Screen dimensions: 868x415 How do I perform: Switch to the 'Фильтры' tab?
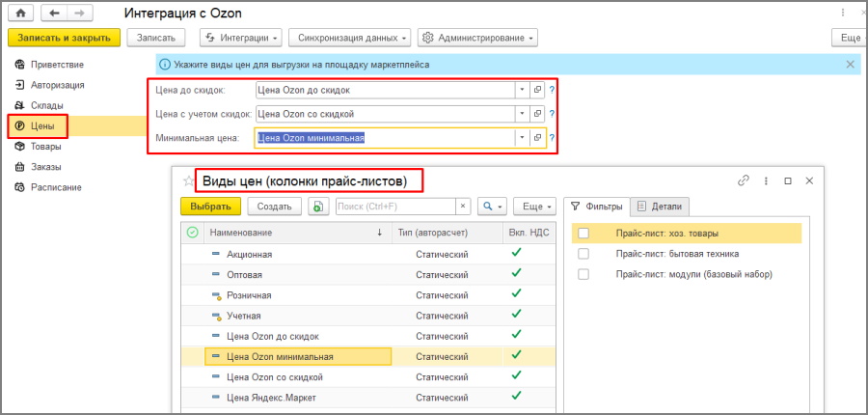coord(597,207)
